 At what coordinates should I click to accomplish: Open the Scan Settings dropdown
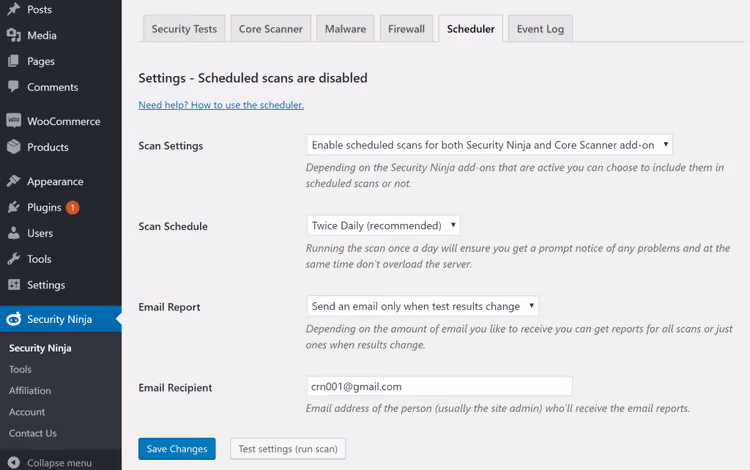coord(489,145)
